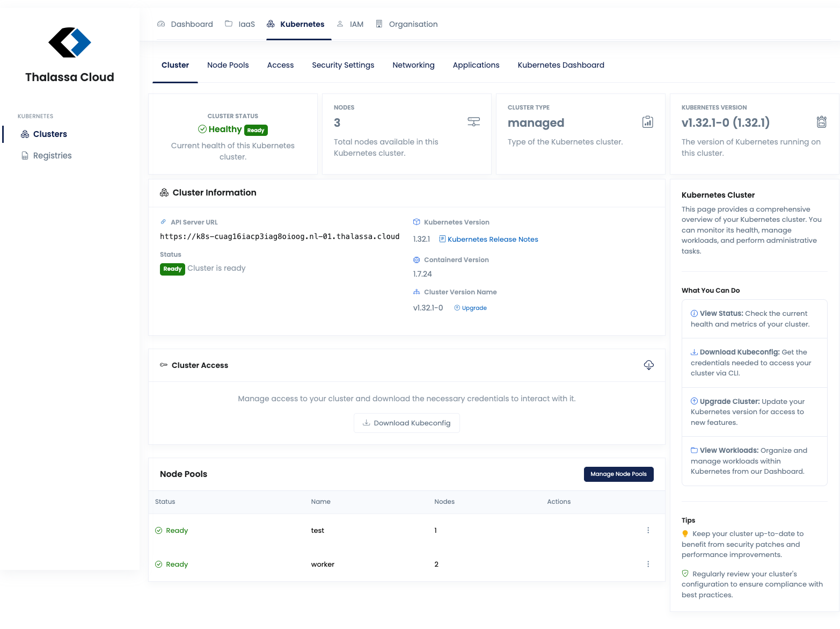Click the IaaS folder icon in top navigation
The image size is (840, 629).
tap(228, 24)
